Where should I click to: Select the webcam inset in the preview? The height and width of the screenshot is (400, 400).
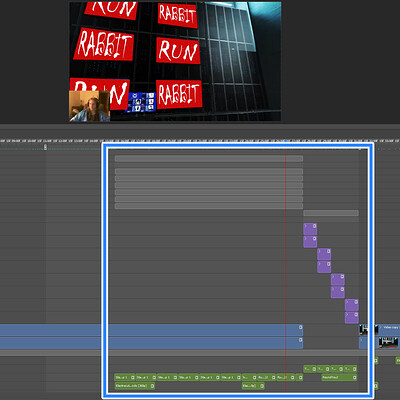pyautogui.click(x=89, y=106)
